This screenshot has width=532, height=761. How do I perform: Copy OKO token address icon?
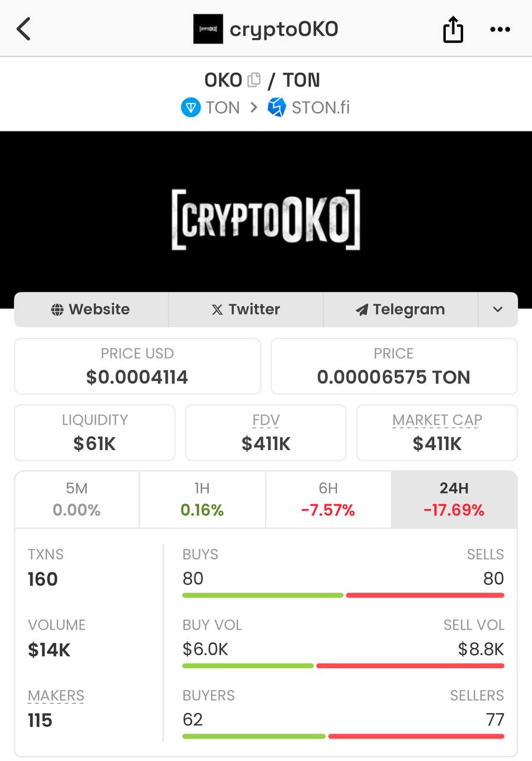pyautogui.click(x=254, y=80)
